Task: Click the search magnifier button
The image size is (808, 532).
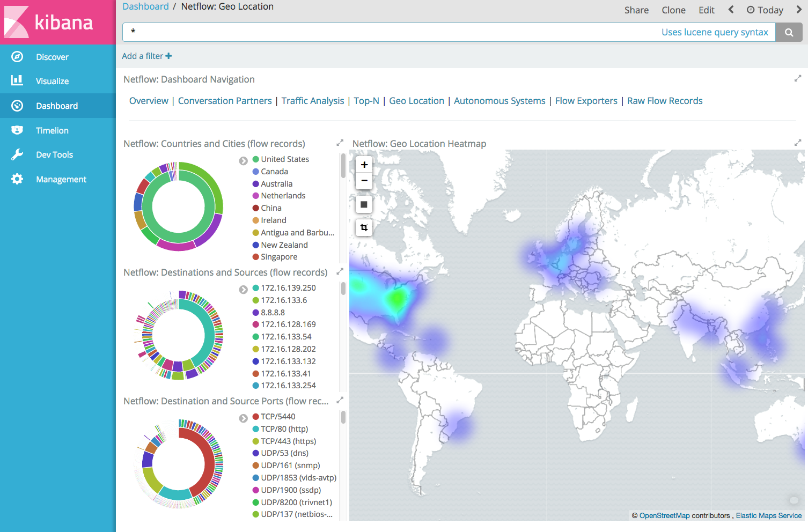Action: pyautogui.click(x=789, y=32)
